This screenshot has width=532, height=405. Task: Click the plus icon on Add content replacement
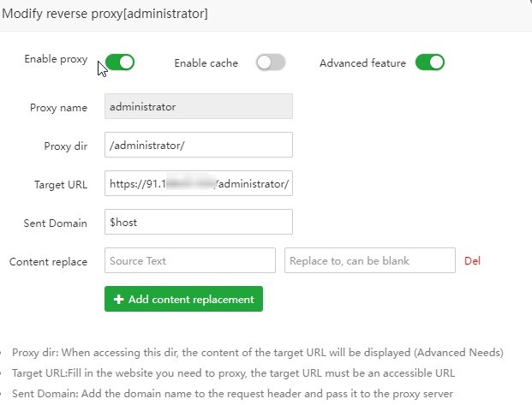(118, 300)
